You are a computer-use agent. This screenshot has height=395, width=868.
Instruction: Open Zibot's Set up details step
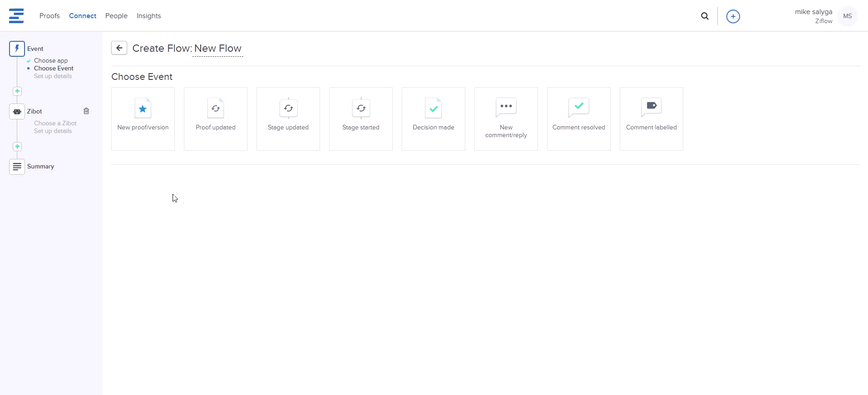tap(53, 131)
